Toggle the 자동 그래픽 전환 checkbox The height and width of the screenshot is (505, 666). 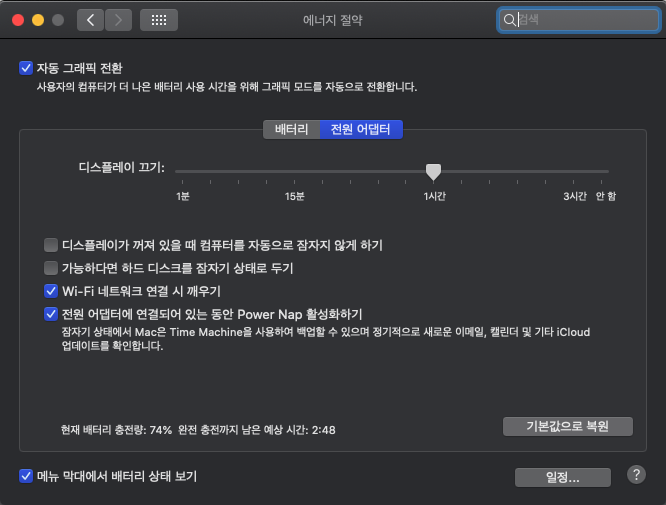[26, 68]
